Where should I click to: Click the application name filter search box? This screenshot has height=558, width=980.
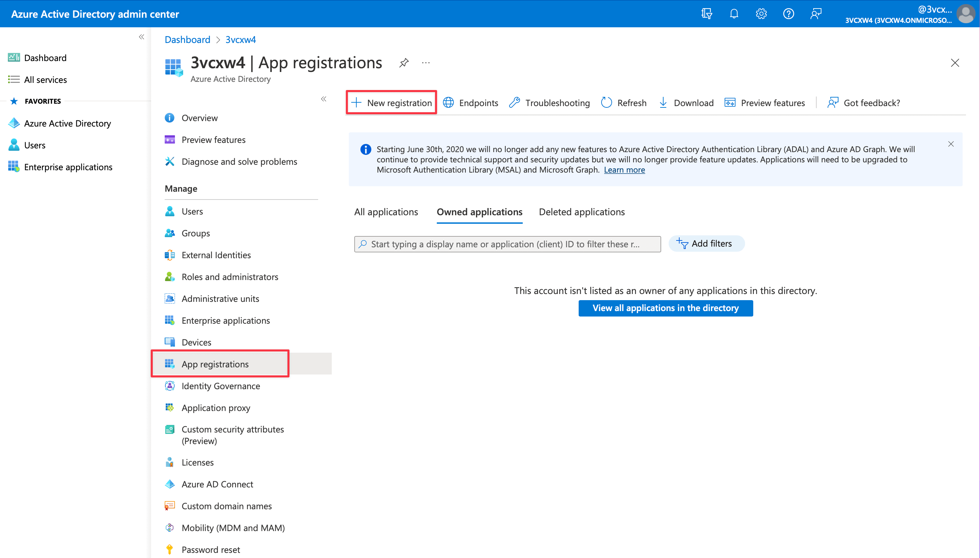point(507,244)
